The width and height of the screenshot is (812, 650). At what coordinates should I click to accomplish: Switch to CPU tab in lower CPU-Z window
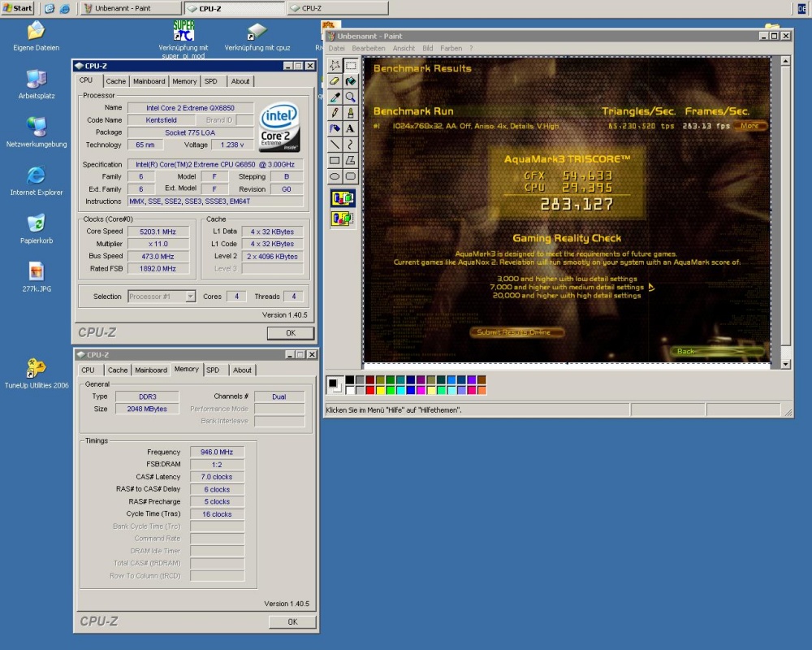(x=88, y=370)
